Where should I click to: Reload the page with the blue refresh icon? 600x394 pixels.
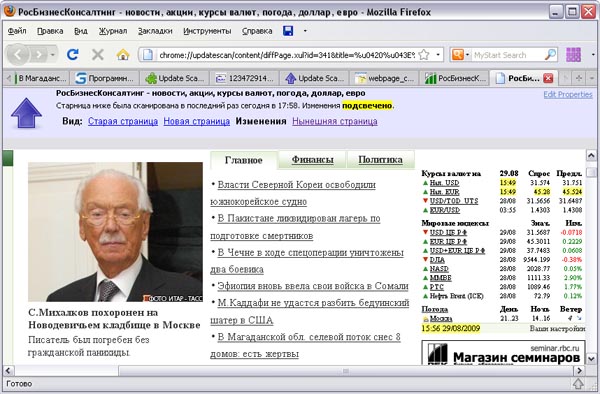(72, 55)
